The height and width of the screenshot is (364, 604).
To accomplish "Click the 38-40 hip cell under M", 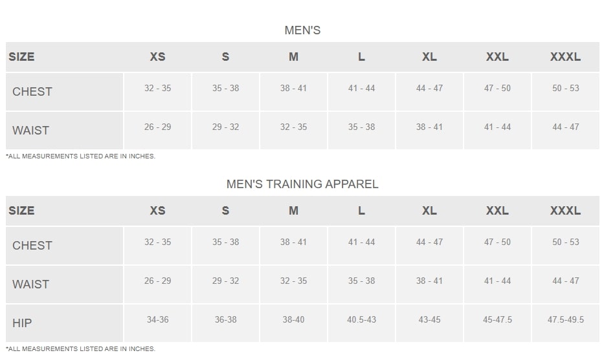I will [293, 320].
